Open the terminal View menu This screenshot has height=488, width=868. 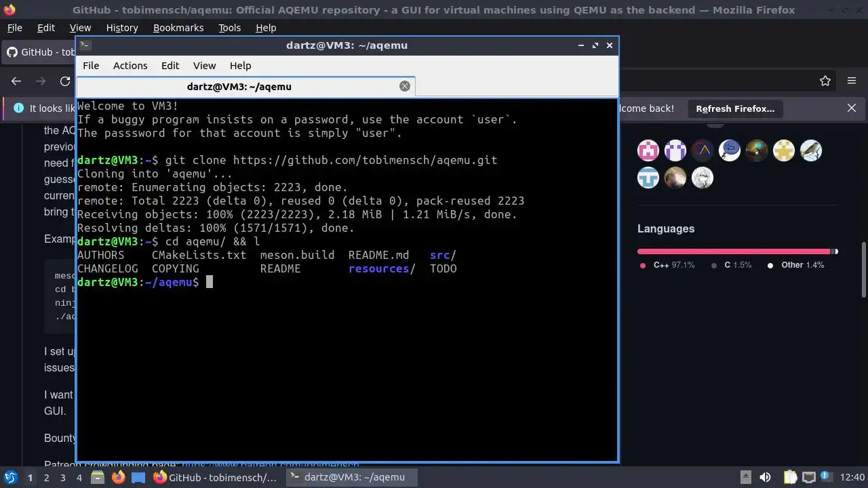click(x=204, y=66)
